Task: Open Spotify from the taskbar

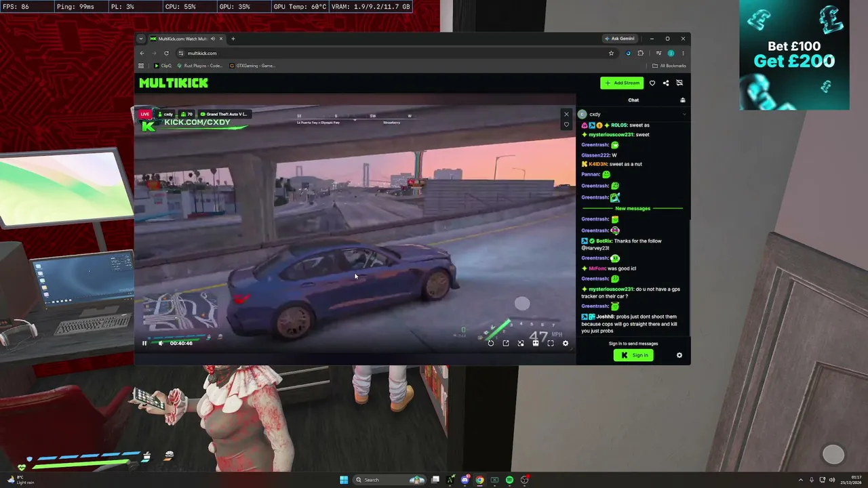Action: 509,480
